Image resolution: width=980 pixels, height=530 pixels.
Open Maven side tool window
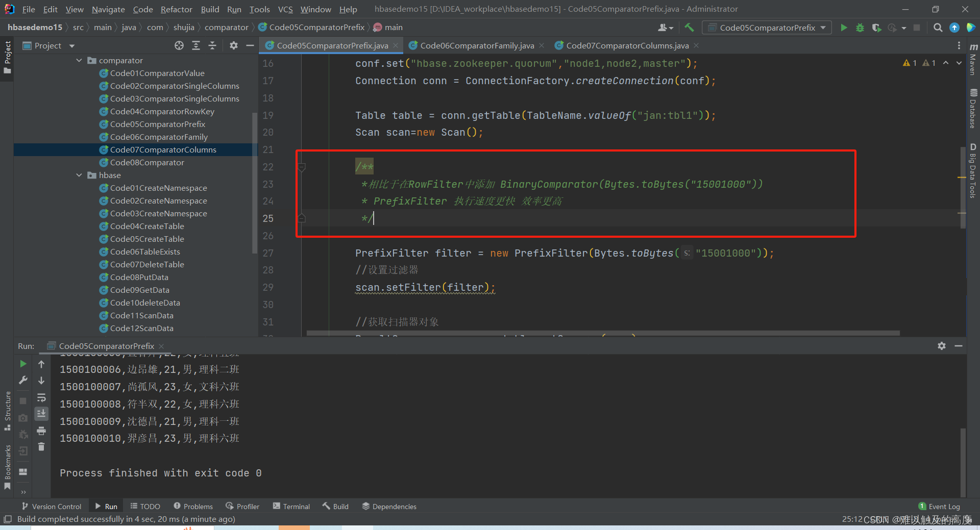click(x=973, y=59)
